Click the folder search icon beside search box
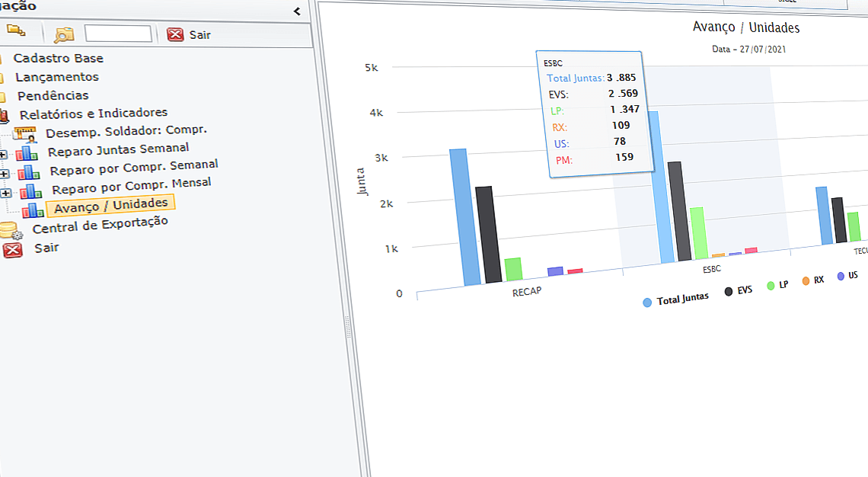Screen dimensions: 868x477 click(64, 34)
